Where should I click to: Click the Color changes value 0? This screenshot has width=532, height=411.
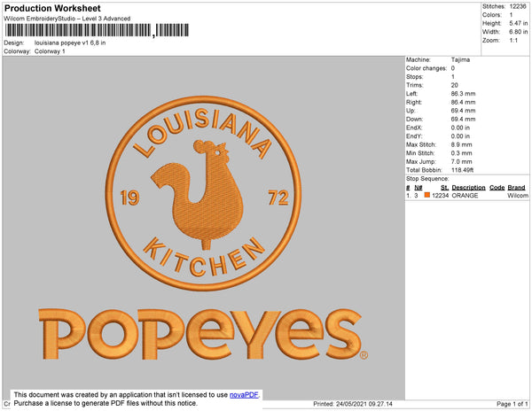tap(453, 68)
